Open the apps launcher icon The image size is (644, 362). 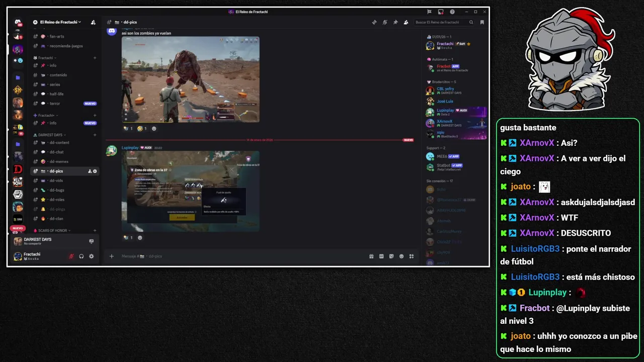pyautogui.click(x=411, y=256)
